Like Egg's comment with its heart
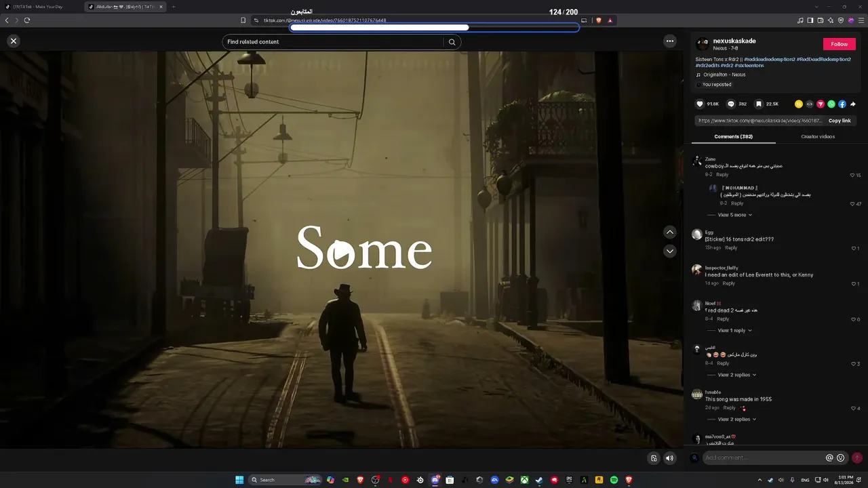868x488 pixels. click(x=854, y=248)
